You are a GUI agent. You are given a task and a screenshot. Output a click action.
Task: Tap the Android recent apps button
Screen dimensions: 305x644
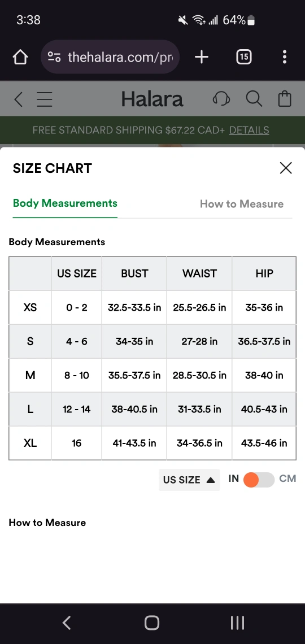[x=238, y=623]
